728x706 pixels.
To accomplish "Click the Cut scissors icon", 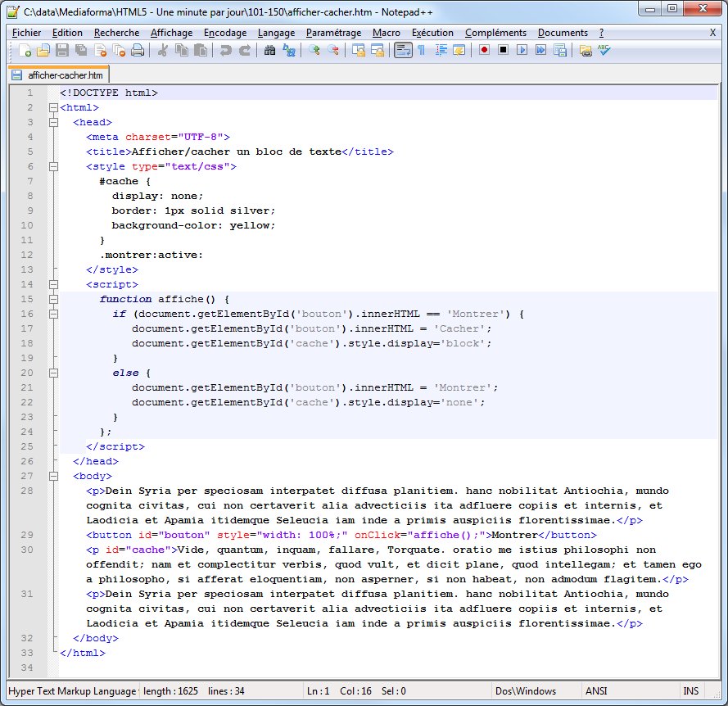I will 162,51.
